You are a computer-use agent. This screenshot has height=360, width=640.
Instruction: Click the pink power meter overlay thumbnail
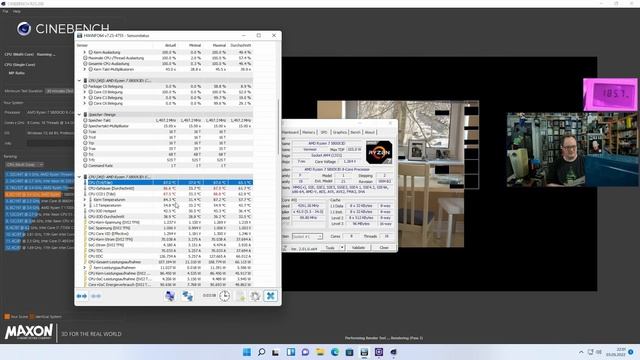coord(610,94)
